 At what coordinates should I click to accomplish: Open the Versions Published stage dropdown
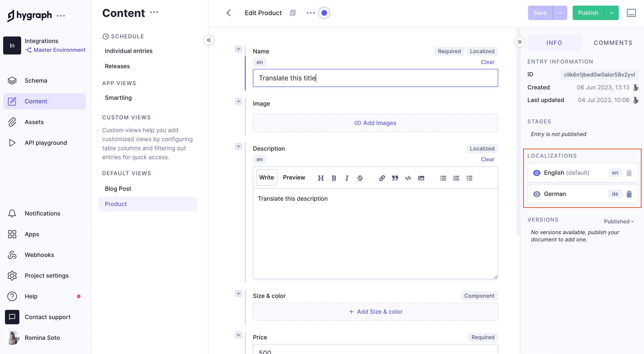pyautogui.click(x=619, y=221)
